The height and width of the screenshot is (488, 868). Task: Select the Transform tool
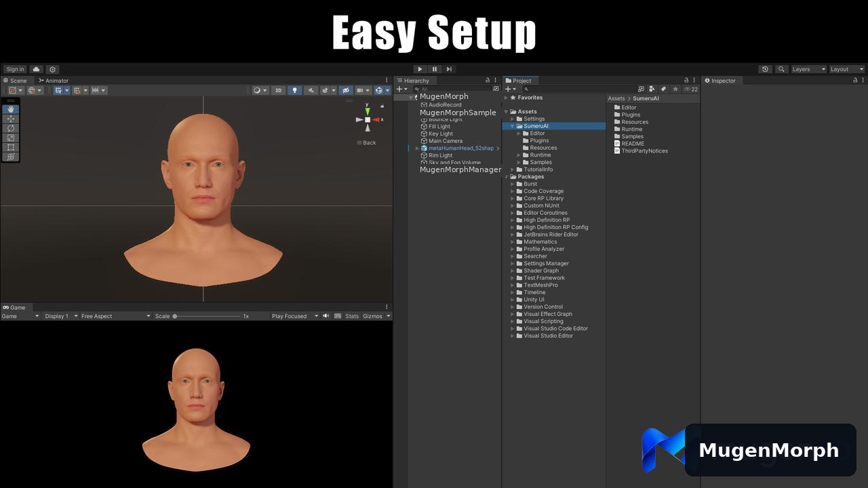[x=11, y=157]
